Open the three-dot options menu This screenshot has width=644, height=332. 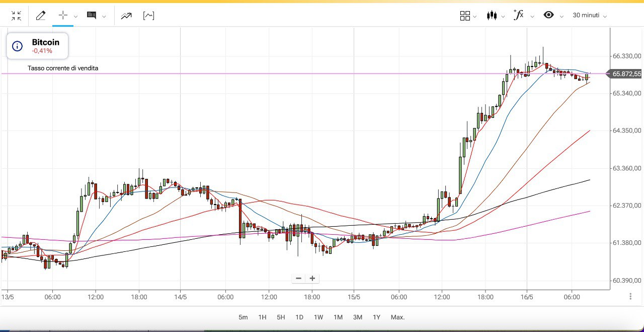click(x=630, y=297)
